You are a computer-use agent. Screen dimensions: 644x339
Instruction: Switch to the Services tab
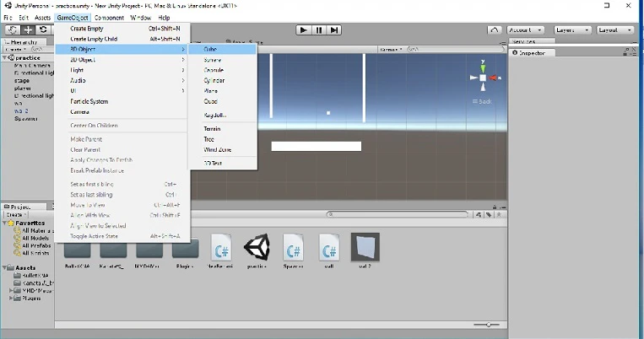coord(533,41)
